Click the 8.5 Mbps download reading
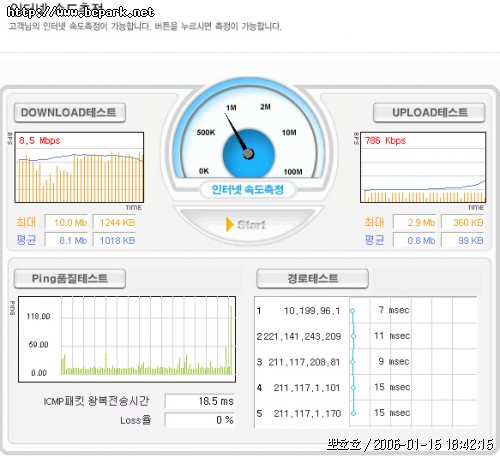Image resolution: width=500 pixels, height=457 pixels. click(x=40, y=140)
